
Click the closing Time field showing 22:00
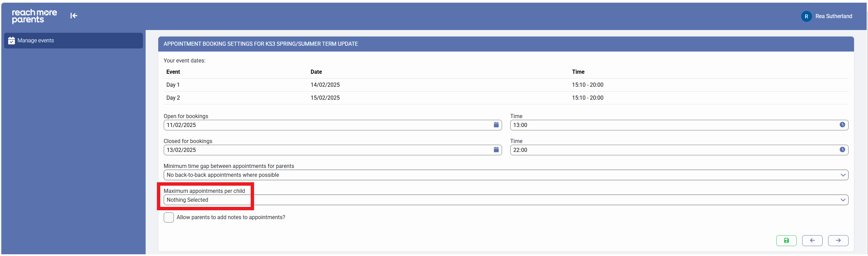(x=674, y=150)
